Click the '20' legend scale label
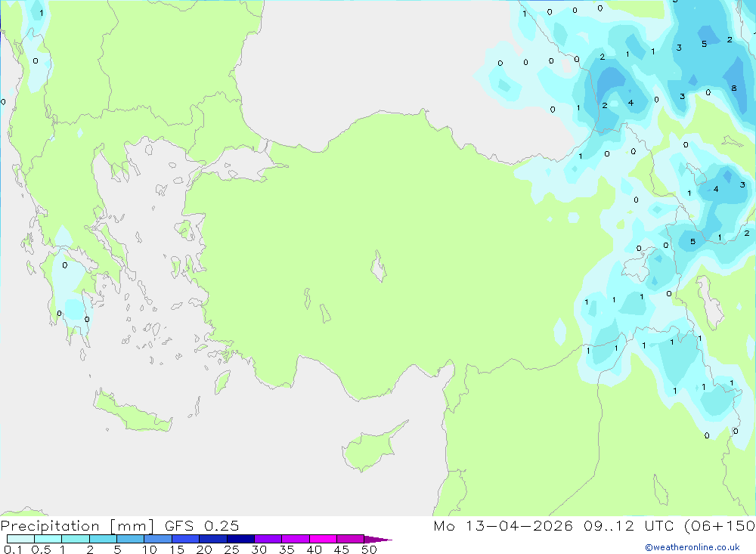The width and height of the screenshot is (756, 554). [x=204, y=549]
